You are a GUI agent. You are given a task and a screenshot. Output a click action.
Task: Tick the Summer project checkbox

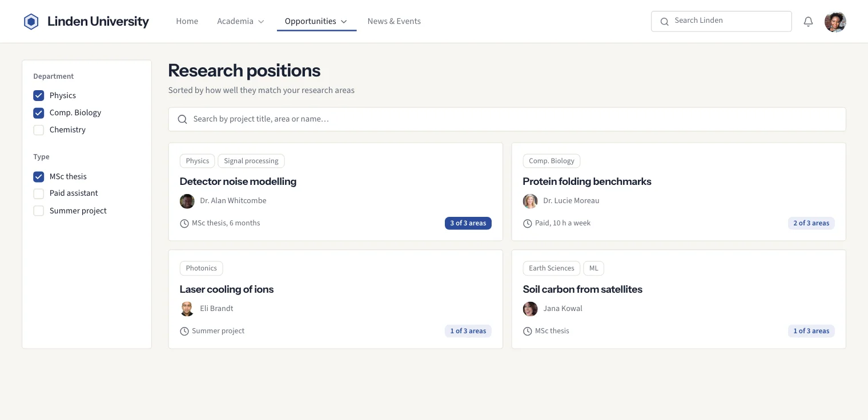click(39, 211)
